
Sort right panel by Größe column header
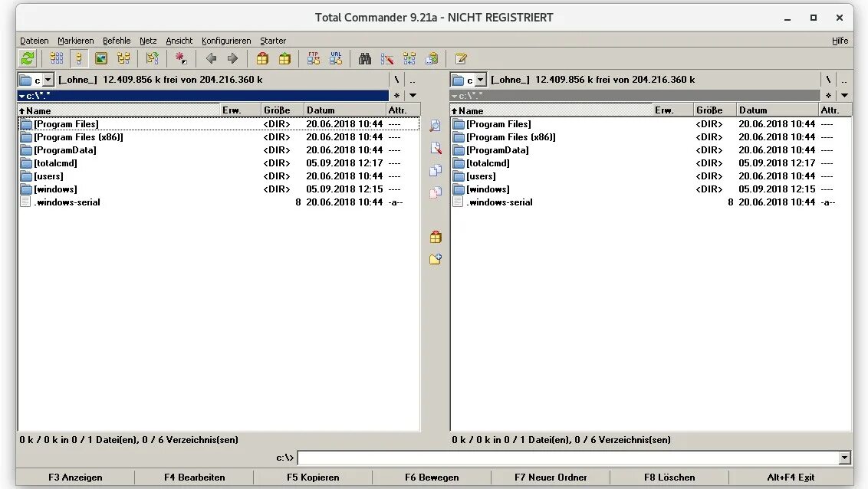714,110
